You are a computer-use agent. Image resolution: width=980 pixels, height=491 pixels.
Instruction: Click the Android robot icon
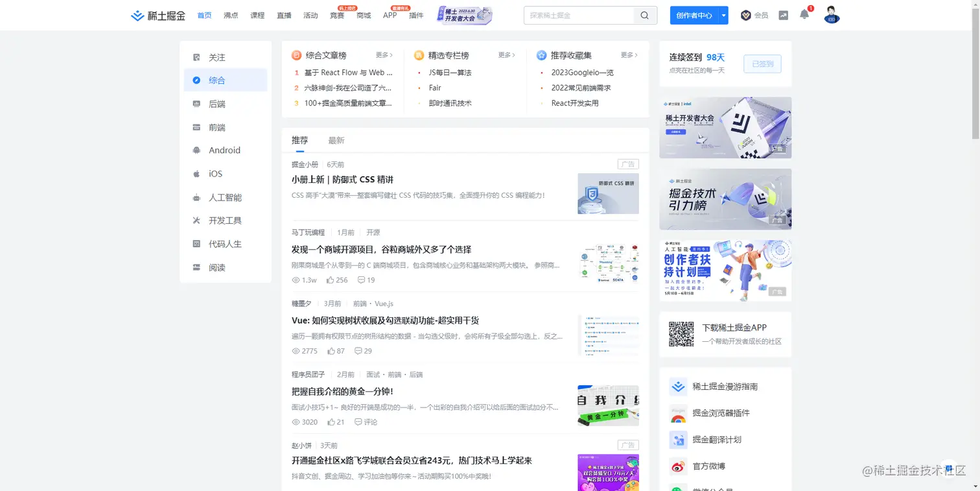(x=196, y=150)
